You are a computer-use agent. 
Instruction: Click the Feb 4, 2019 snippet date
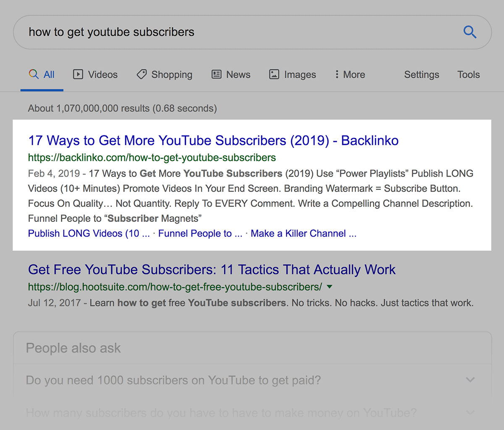pos(54,174)
